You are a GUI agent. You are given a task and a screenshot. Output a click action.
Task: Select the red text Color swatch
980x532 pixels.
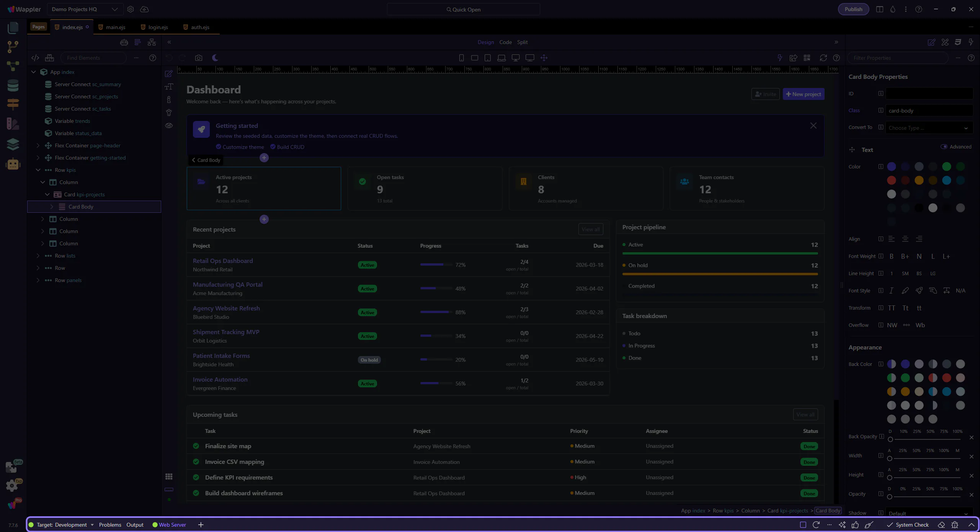[x=891, y=180]
